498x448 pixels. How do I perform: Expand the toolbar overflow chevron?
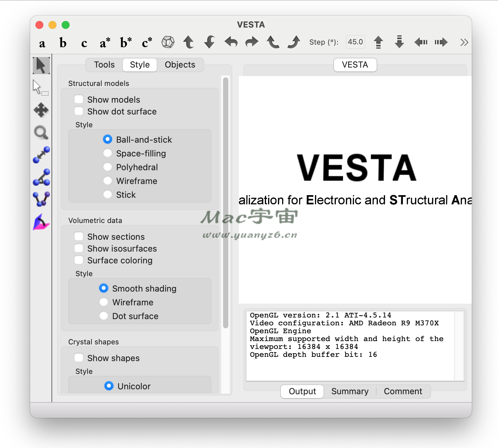pyautogui.click(x=464, y=42)
